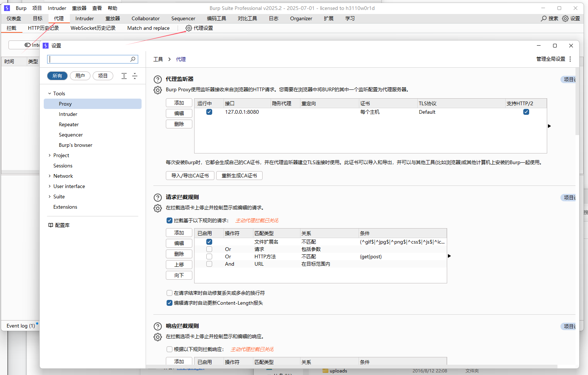Disable 拦截基于以下规则的请求 checkbox
This screenshot has height=375, width=588.
(x=170, y=220)
